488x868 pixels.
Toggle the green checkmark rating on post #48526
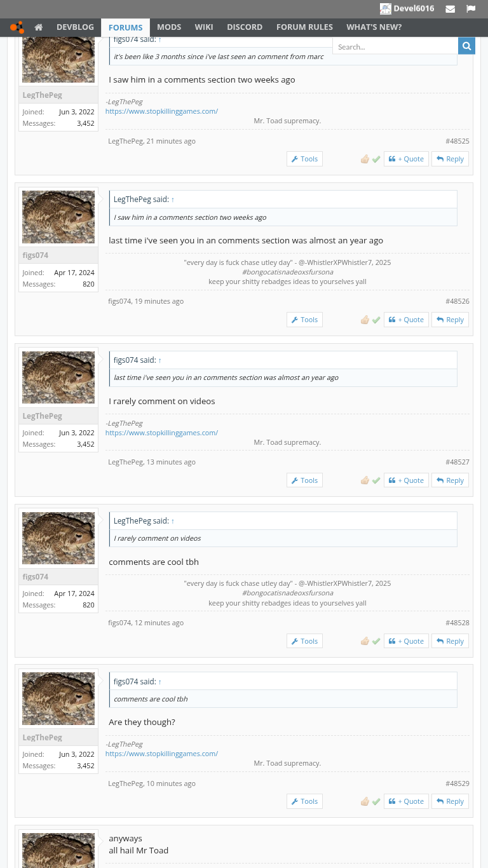click(x=376, y=320)
